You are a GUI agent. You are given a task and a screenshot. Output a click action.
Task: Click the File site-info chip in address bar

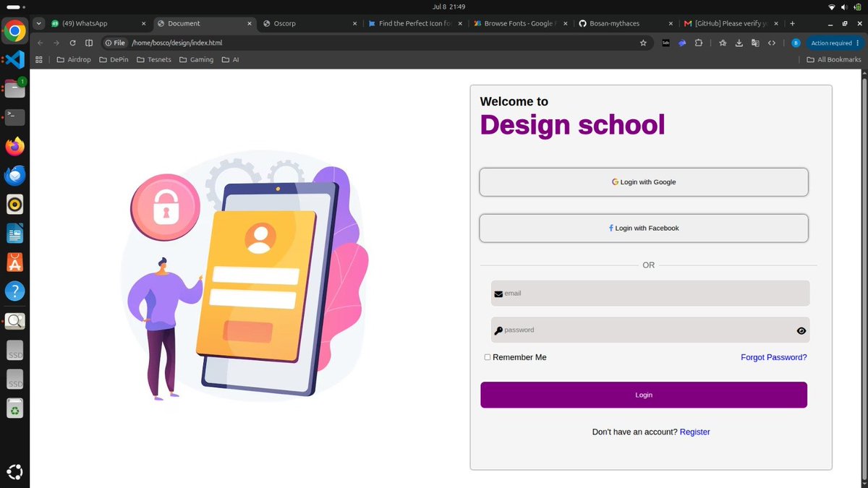(115, 43)
